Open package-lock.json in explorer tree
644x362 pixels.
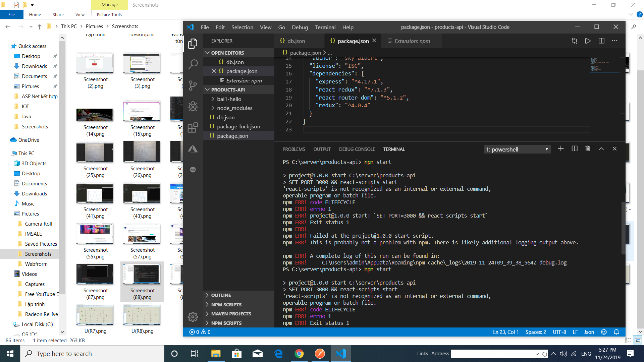(238, 126)
